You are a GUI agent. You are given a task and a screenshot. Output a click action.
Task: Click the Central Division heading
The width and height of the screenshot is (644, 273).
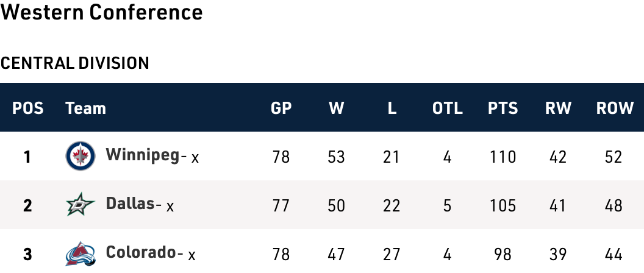[75, 63]
